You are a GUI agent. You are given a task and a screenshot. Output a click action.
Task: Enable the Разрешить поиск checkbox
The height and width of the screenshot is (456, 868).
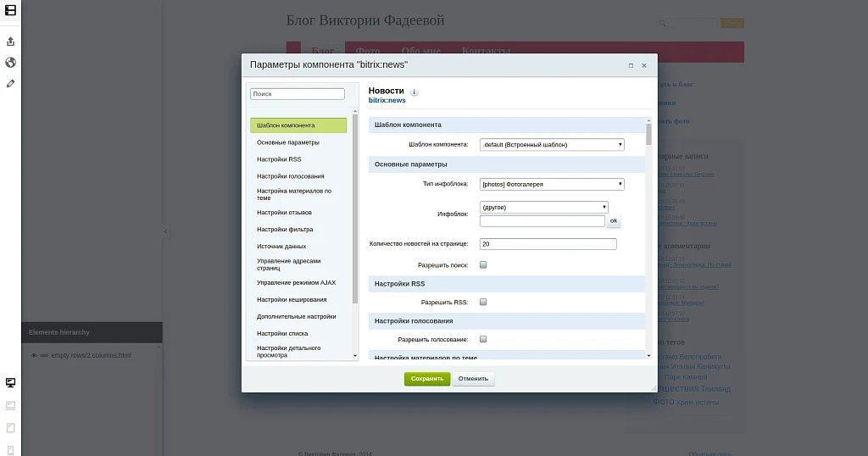(483, 265)
